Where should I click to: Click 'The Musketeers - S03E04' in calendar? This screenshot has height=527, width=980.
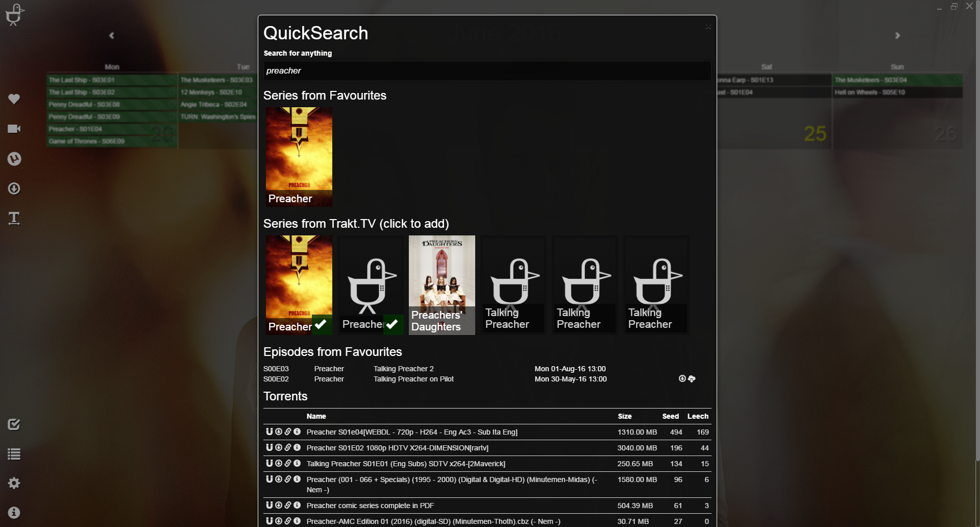coord(898,80)
